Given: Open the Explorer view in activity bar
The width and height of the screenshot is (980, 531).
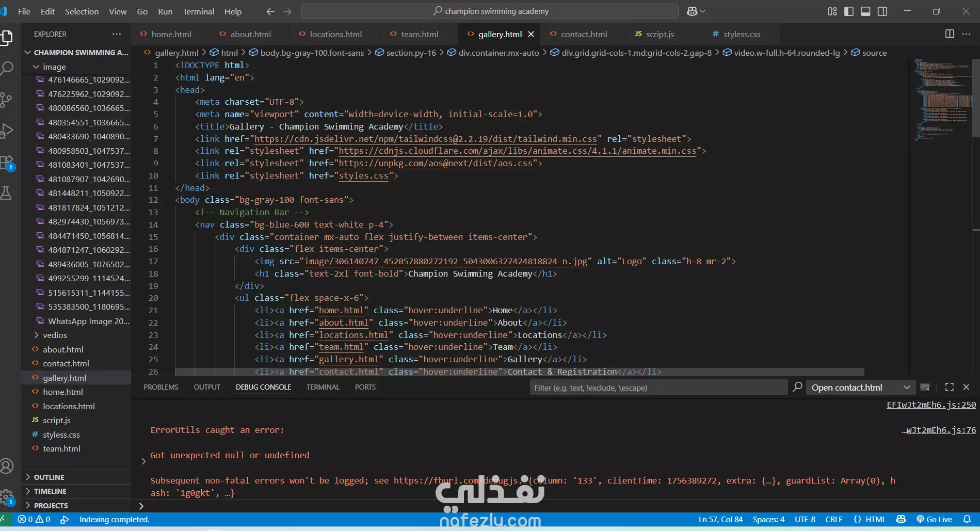Looking at the screenshot, I should point(7,37).
